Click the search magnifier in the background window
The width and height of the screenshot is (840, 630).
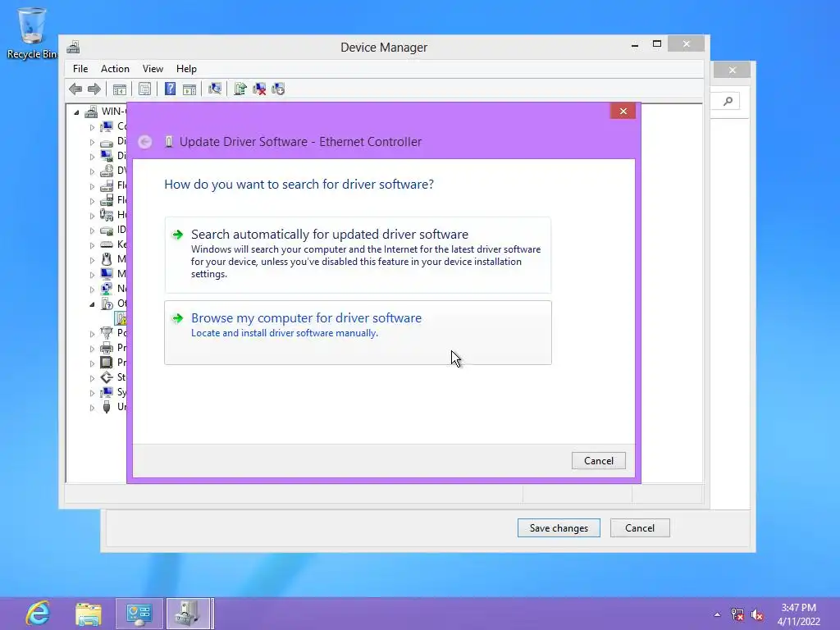[x=728, y=101]
